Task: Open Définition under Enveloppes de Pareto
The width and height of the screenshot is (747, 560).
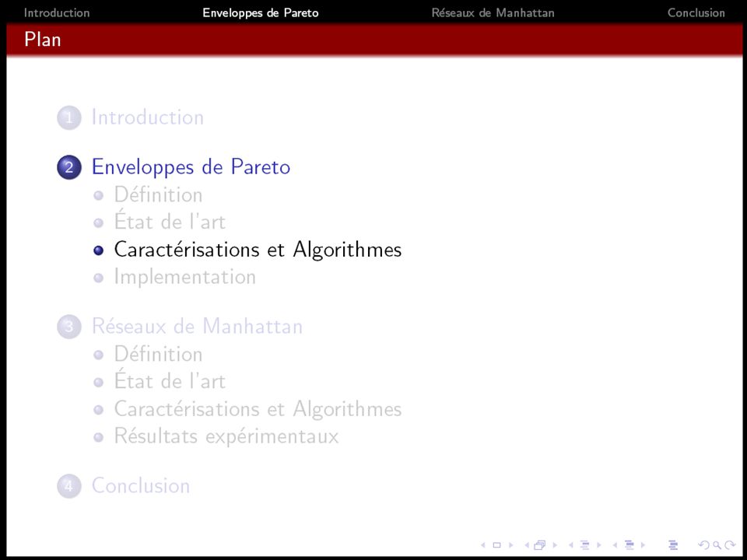Action: coord(158,194)
